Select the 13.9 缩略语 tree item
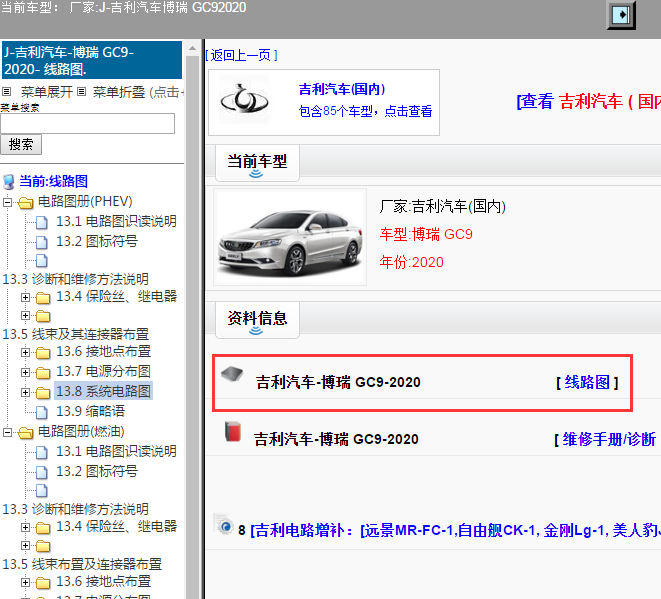The width and height of the screenshot is (661, 599). point(91,411)
